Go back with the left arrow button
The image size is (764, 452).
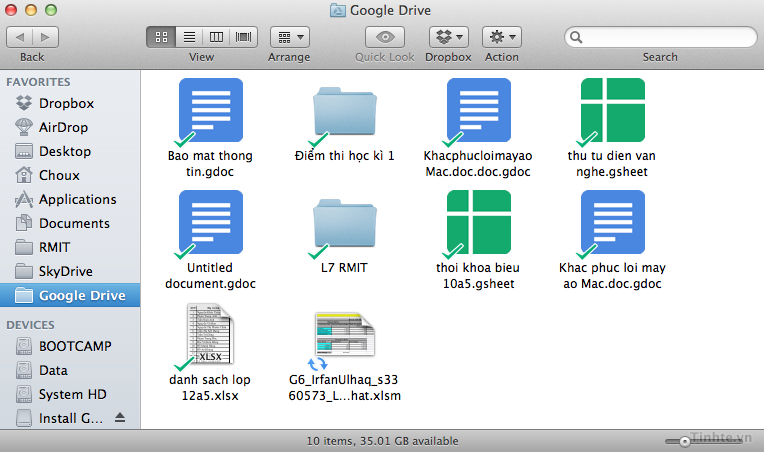tap(19, 37)
